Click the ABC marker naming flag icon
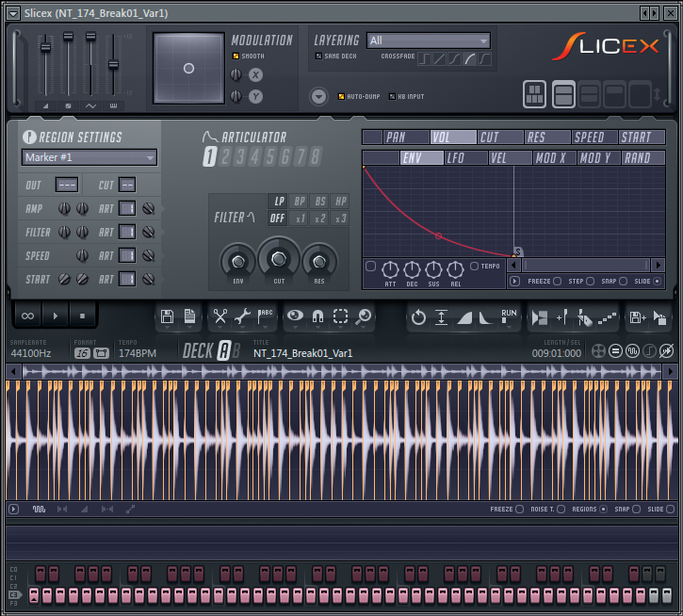 coord(265,316)
